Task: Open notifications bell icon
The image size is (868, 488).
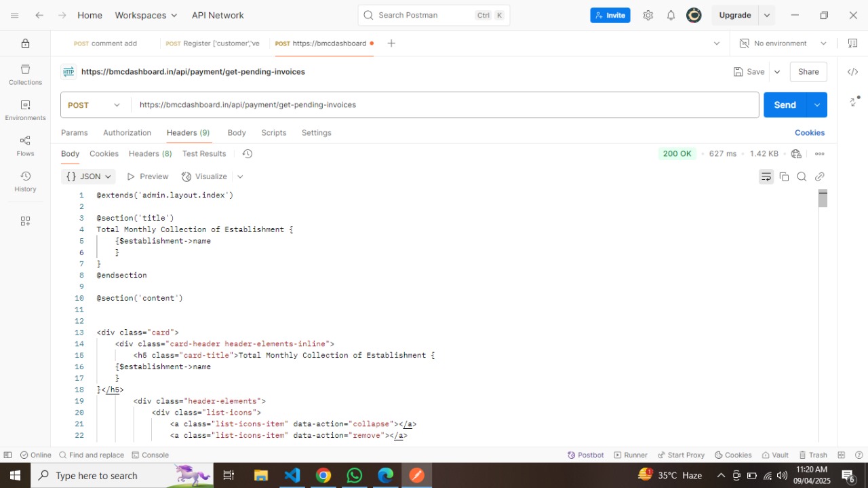Action: tap(671, 15)
